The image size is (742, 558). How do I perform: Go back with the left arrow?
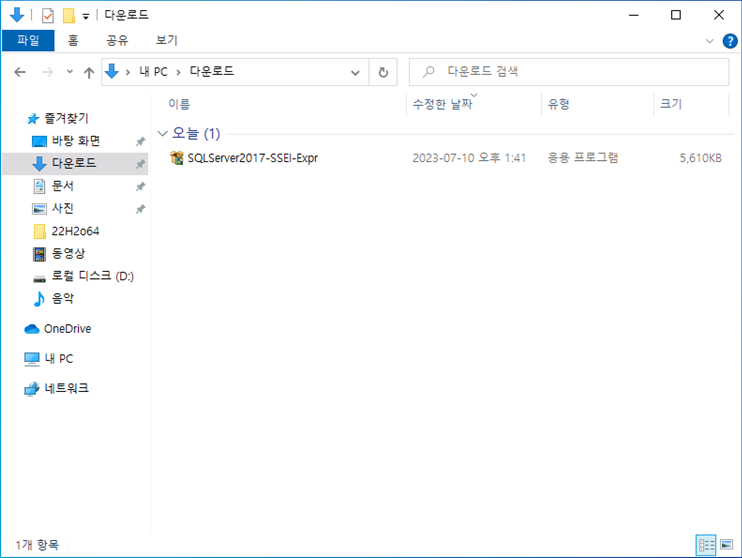[20, 72]
